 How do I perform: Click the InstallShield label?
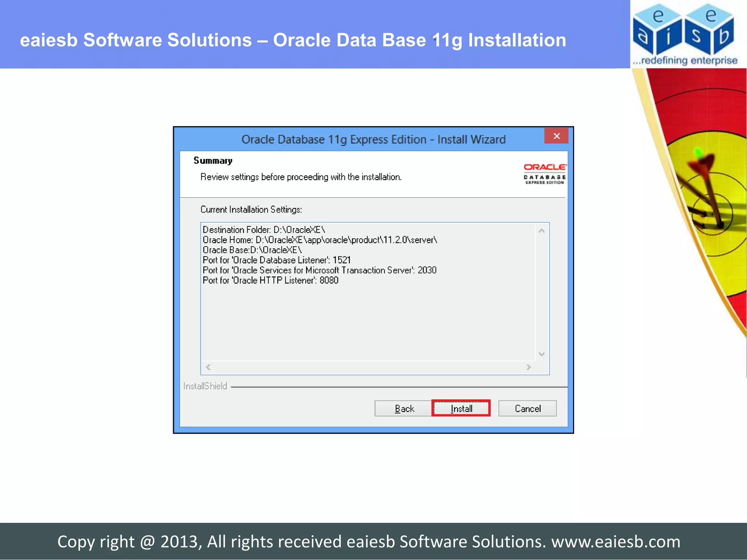(205, 386)
